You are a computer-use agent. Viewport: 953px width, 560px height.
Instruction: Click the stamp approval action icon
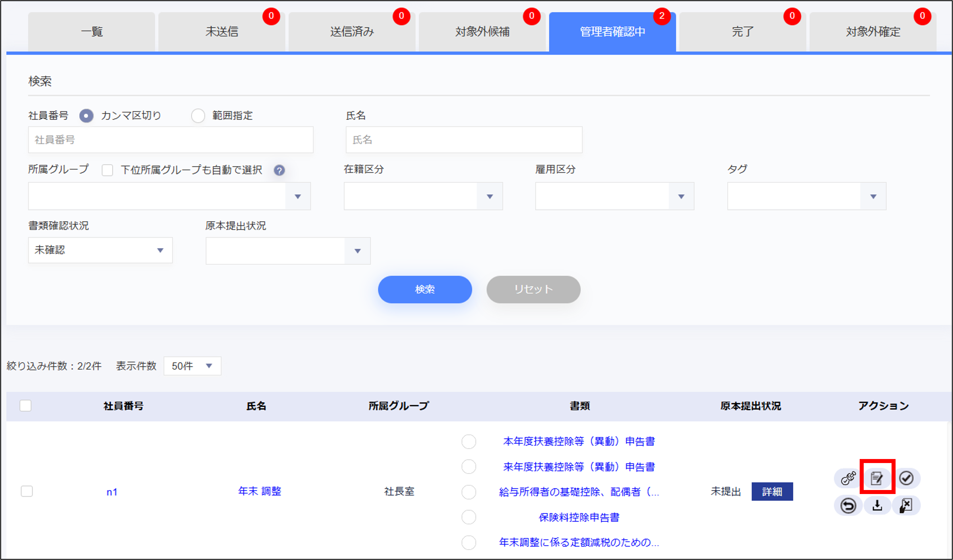(x=848, y=478)
